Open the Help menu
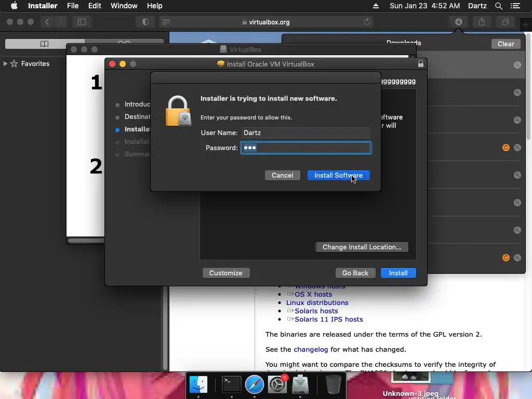 pos(155,6)
